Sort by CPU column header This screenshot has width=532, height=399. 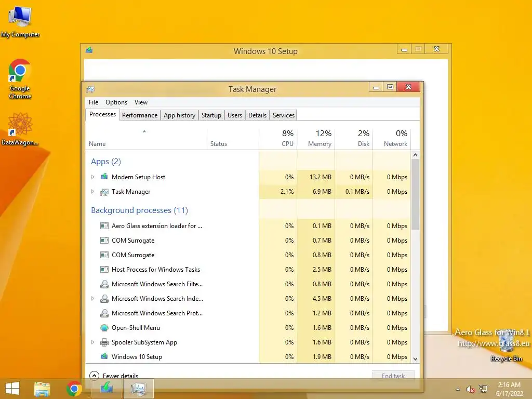tap(278, 139)
